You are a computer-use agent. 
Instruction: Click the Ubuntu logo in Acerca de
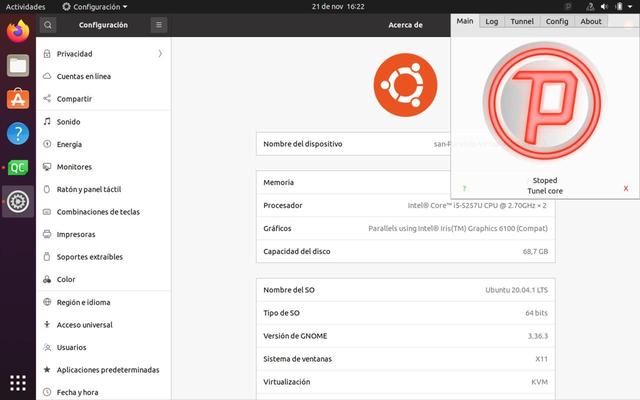coord(405,85)
